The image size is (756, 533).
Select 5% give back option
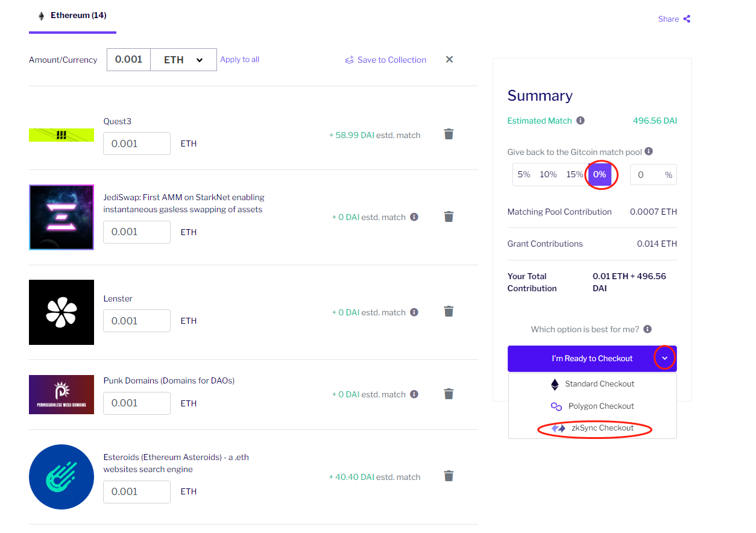[x=524, y=175]
